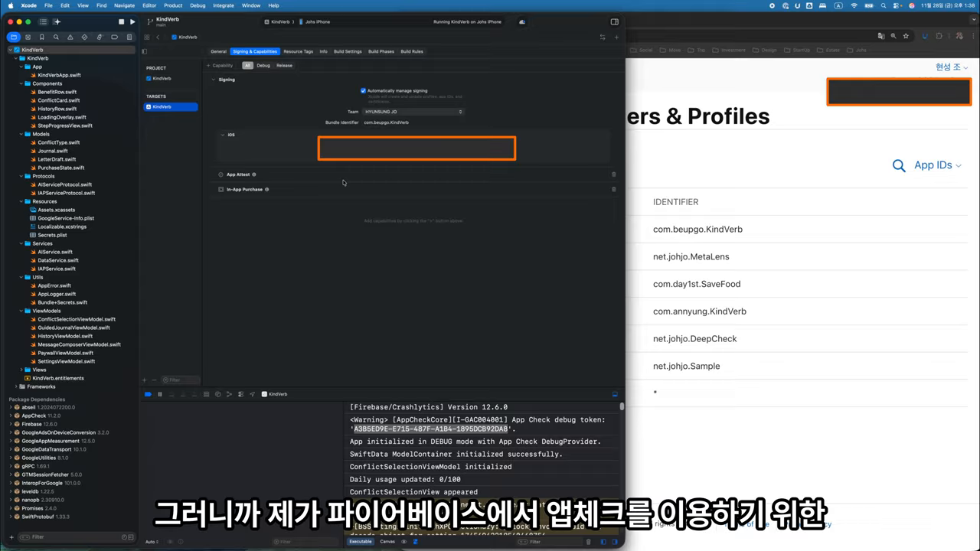
Task: Click the console scrollbar
Action: click(622, 407)
